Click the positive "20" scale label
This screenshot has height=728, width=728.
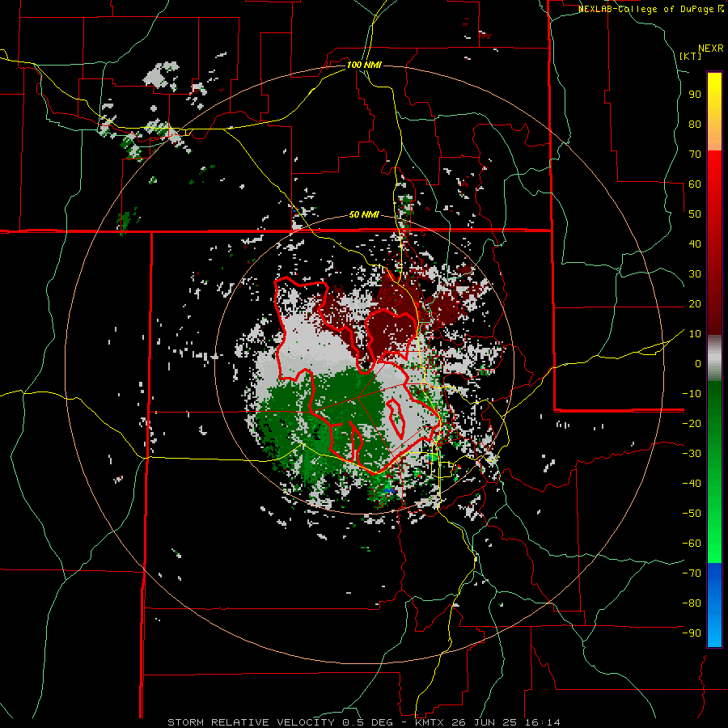(x=695, y=303)
